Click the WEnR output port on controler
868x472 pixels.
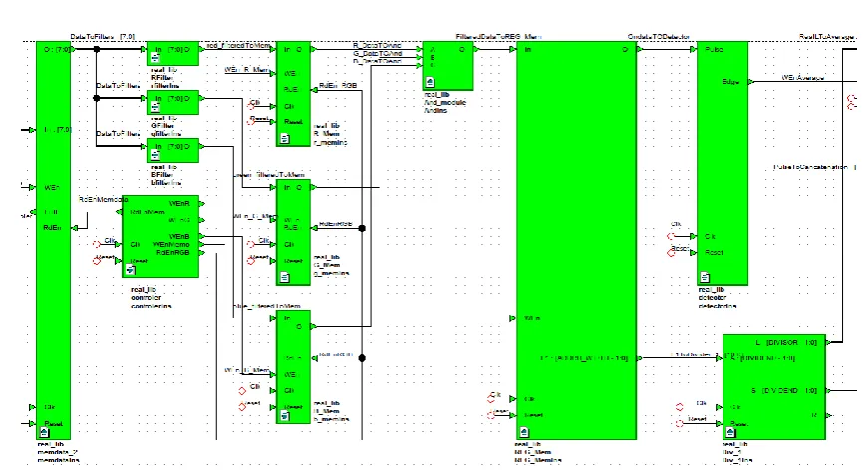click(201, 203)
